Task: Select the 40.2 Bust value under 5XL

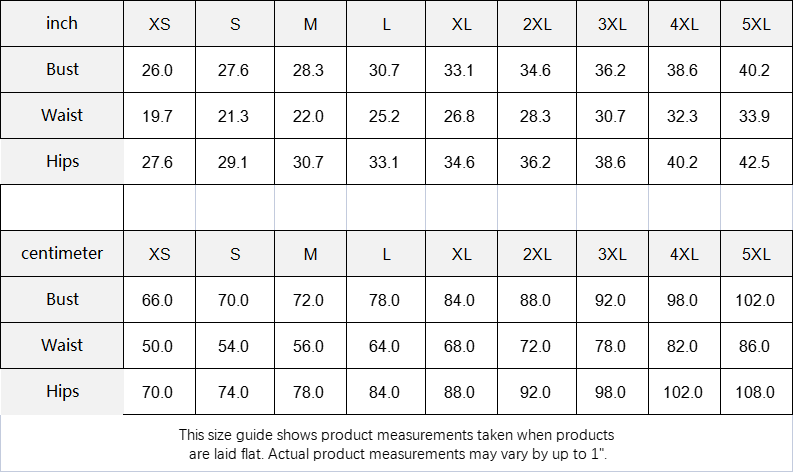Action: [756, 71]
